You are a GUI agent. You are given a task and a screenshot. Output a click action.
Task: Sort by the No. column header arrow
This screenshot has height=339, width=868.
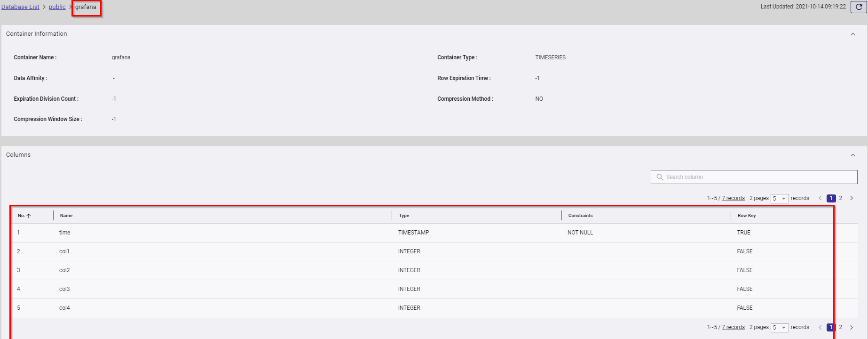[29, 216]
